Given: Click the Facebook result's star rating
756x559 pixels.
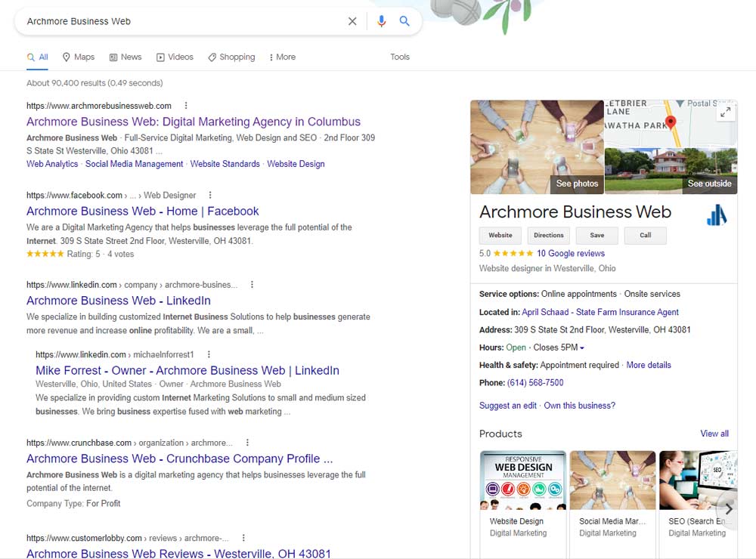Looking at the screenshot, I should pyautogui.click(x=45, y=254).
